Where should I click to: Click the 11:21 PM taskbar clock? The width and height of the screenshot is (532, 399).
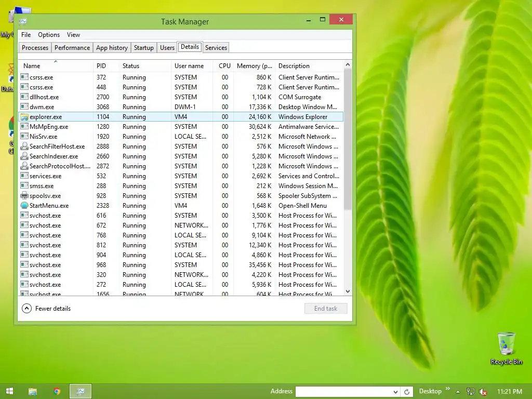509,392
